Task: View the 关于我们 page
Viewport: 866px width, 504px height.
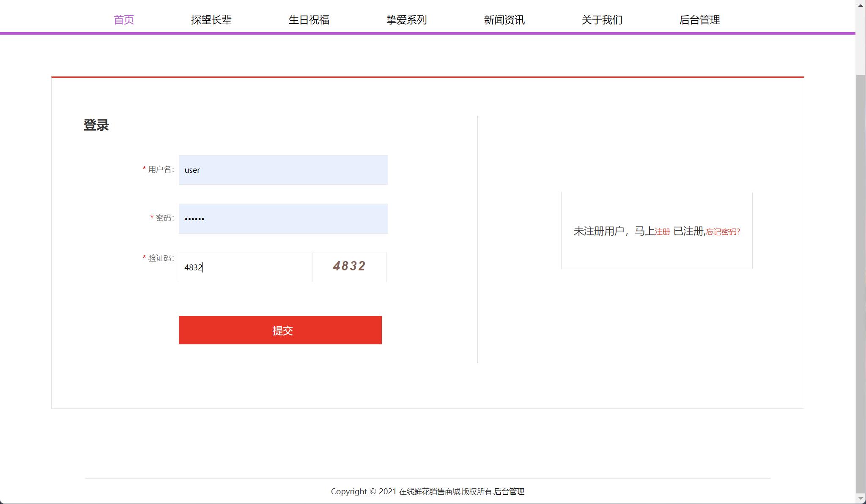Action: coord(602,19)
